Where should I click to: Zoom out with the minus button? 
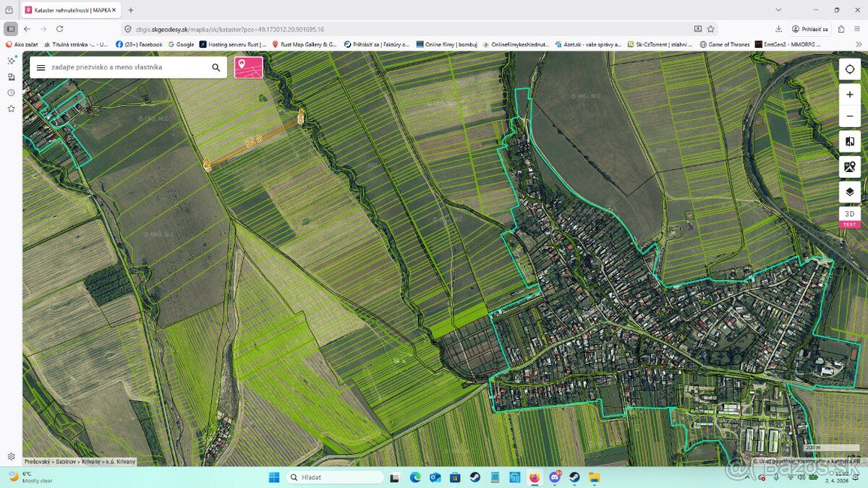(x=849, y=116)
